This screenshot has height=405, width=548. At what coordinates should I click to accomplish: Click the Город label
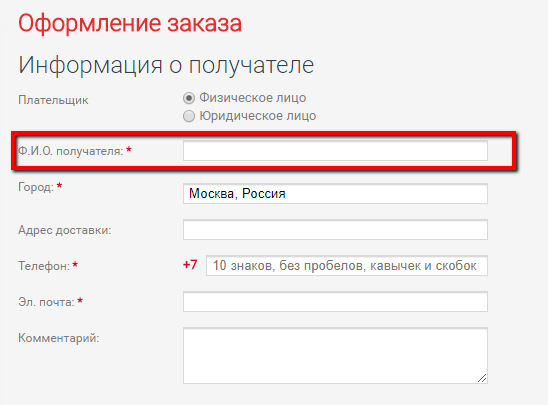(36, 187)
